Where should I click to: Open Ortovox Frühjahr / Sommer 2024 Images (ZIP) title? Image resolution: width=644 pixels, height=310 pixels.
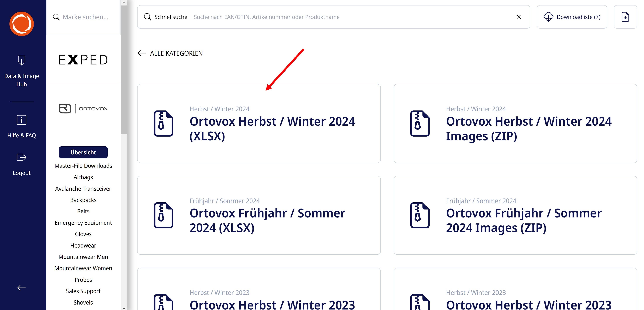pyautogui.click(x=524, y=221)
